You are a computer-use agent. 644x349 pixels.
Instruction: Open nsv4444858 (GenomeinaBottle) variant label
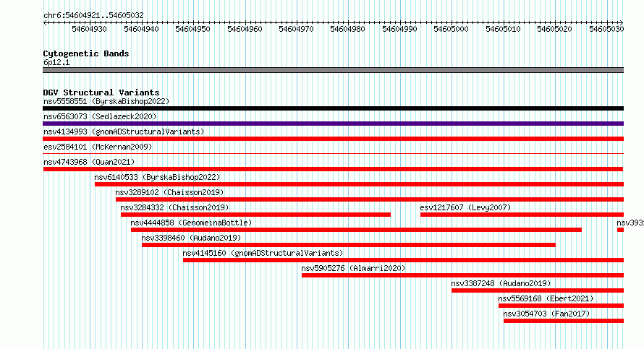pos(191,223)
